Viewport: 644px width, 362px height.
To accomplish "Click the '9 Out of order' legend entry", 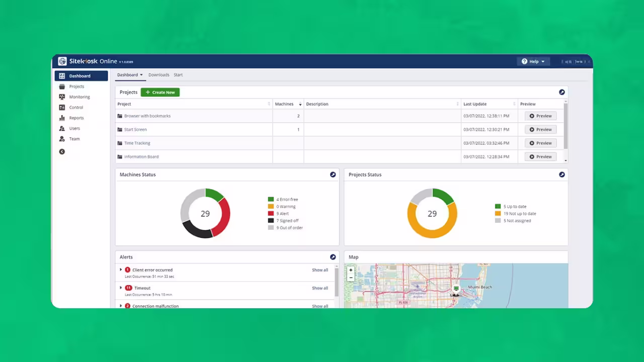I will tap(285, 228).
